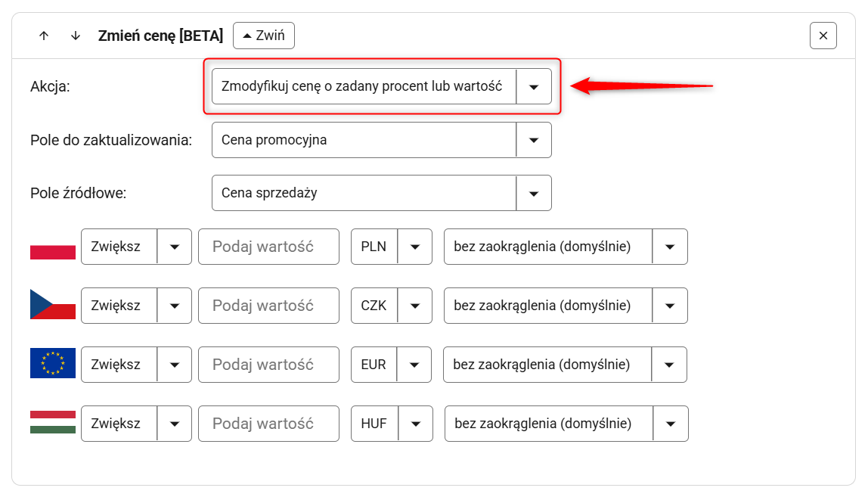Open the Akcja dropdown
868x497 pixels.
pos(381,86)
